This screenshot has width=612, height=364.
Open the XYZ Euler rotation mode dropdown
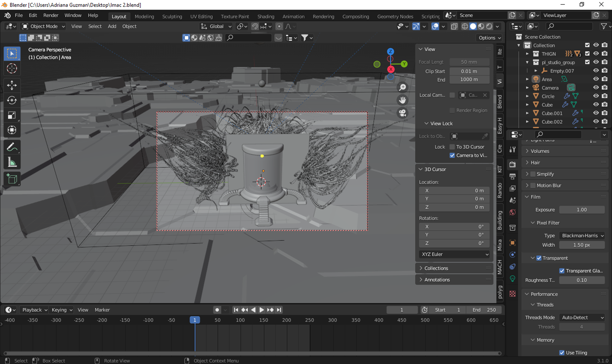[455, 254]
